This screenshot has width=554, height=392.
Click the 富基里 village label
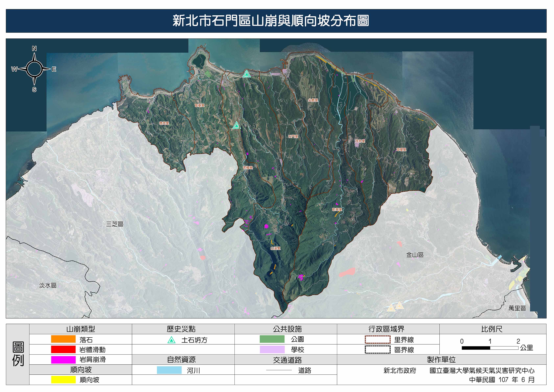tap(199, 105)
